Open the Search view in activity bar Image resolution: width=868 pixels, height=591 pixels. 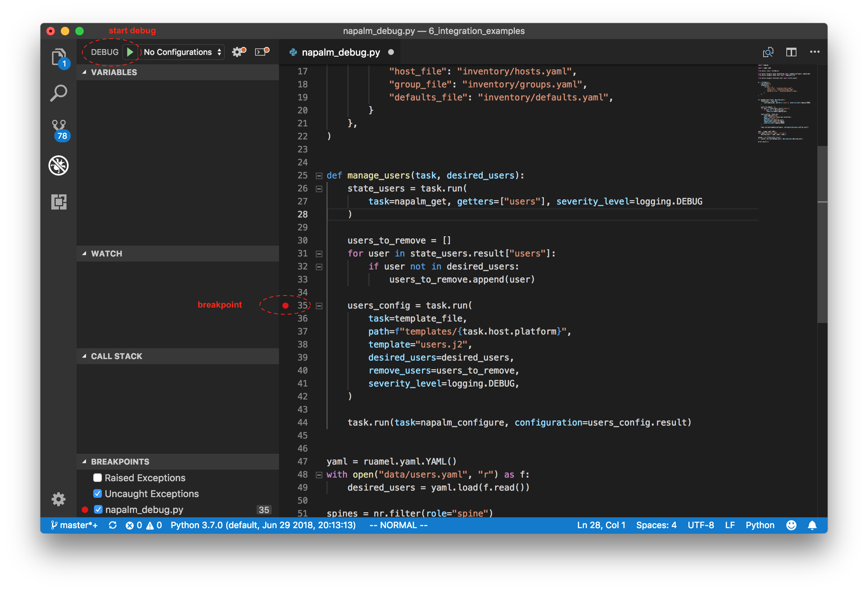pos(59,93)
